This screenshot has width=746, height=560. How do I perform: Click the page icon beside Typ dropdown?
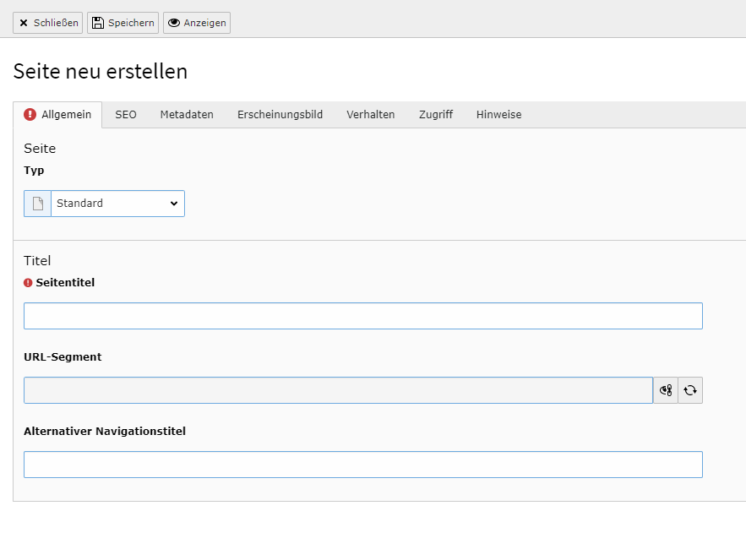pos(37,204)
